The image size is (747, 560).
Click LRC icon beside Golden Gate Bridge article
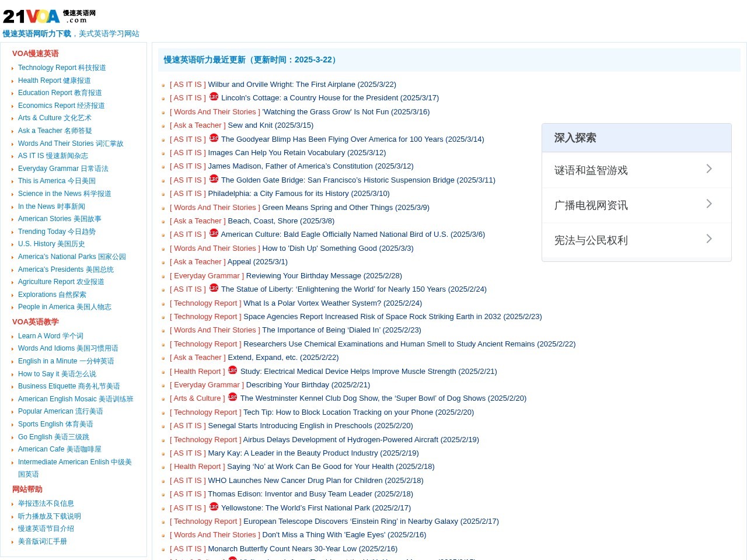pos(214,179)
